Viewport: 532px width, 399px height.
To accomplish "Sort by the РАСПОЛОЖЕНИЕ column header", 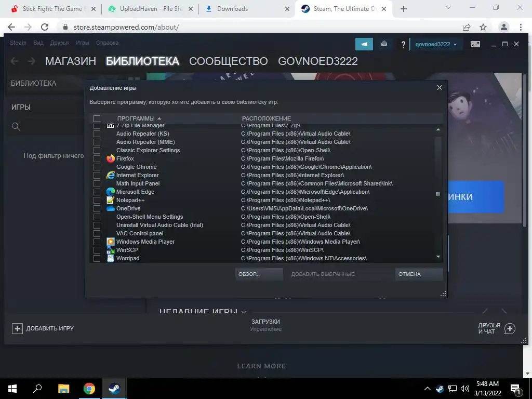I will click(267, 118).
